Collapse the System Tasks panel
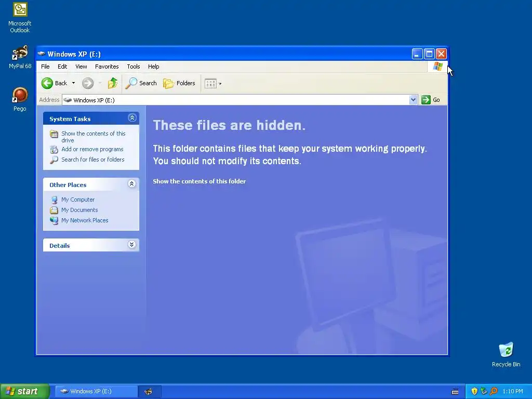 (132, 118)
